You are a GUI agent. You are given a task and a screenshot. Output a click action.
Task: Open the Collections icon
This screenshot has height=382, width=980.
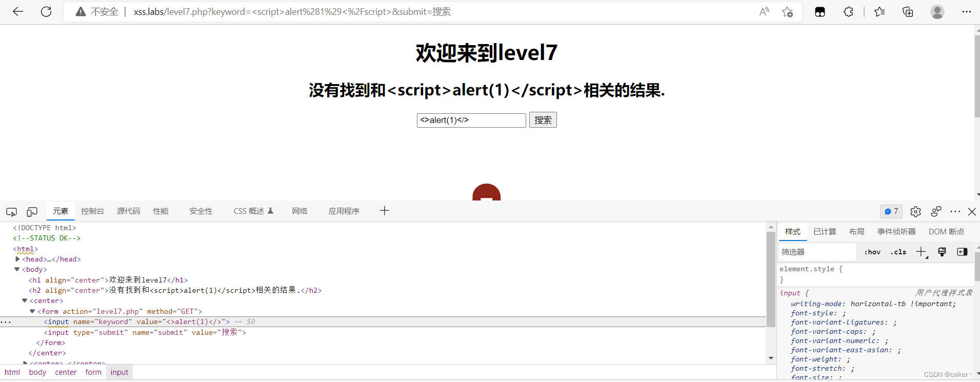click(x=908, y=12)
